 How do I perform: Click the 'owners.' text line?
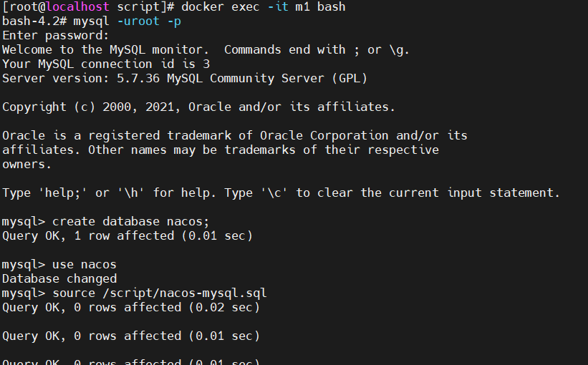[x=26, y=165]
